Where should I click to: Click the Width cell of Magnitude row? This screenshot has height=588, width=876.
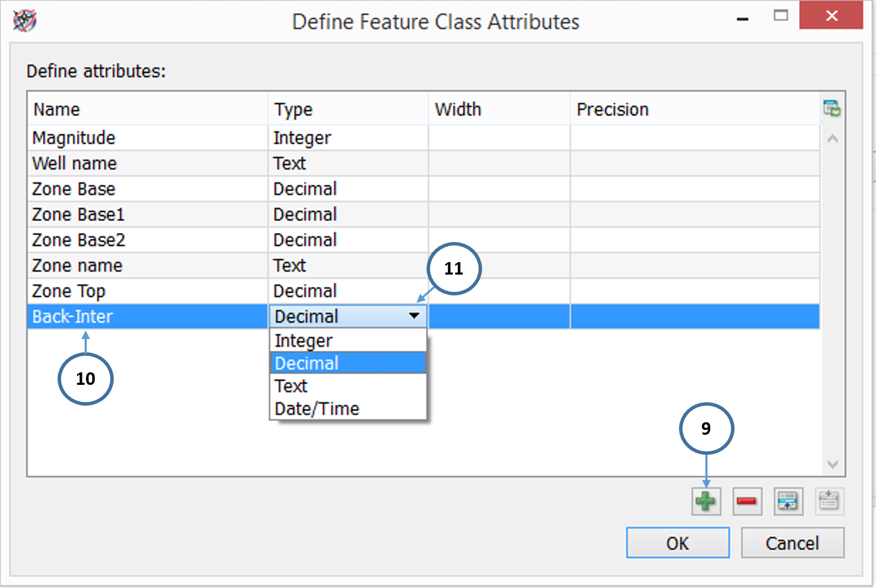(499, 138)
